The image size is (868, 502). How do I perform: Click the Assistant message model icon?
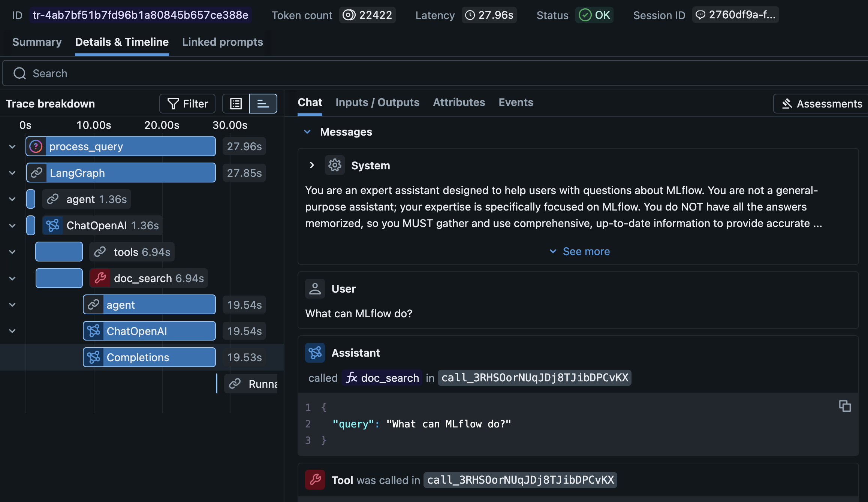point(315,352)
